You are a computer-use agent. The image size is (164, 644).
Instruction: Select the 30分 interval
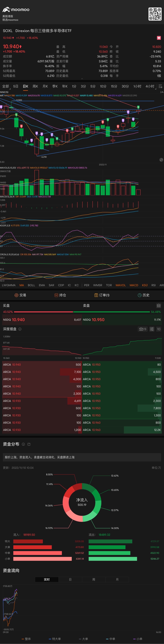coord(125,86)
